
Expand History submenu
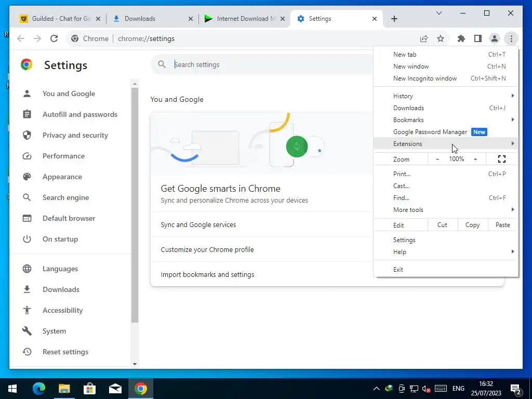tap(446, 96)
